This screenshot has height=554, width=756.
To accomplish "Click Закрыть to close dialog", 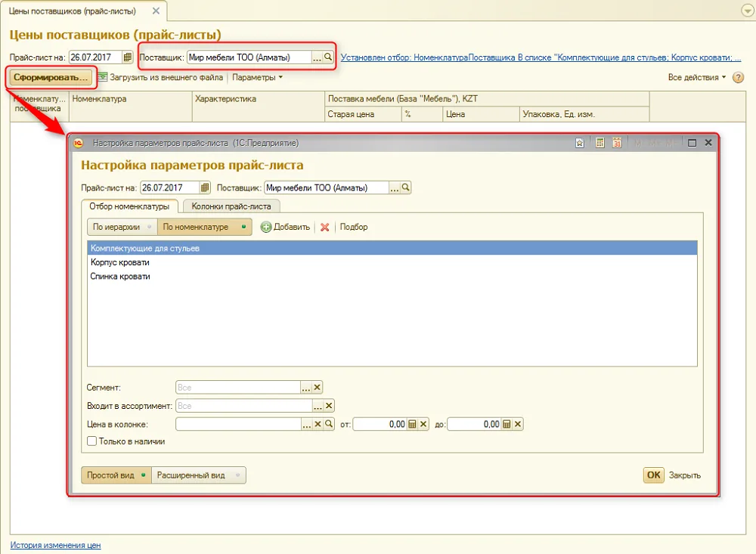I will [685, 475].
